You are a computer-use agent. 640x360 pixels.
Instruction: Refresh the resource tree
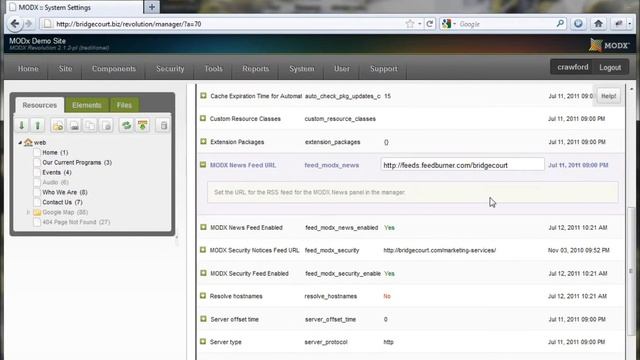pyautogui.click(x=127, y=125)
